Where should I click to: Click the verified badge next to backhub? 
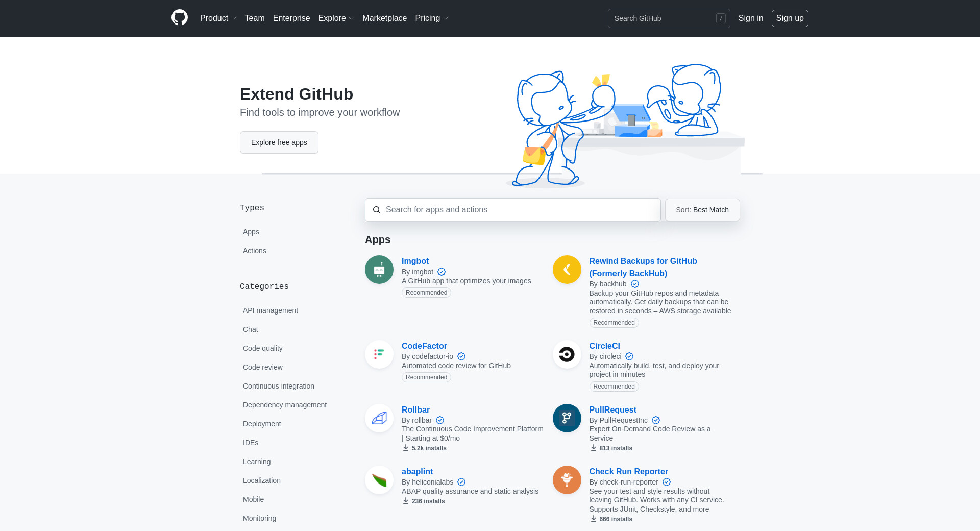[x=635, y=284]
